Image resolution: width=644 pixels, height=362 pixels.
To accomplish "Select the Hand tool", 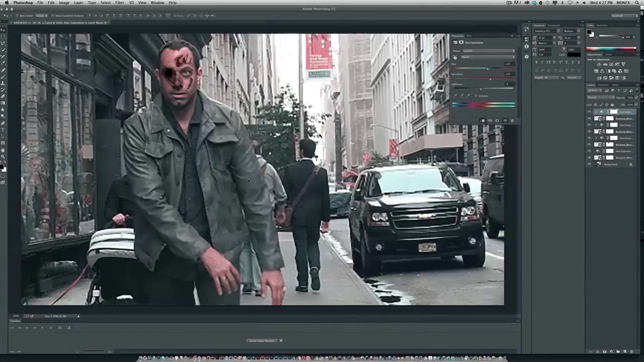I will pos(3,150).
